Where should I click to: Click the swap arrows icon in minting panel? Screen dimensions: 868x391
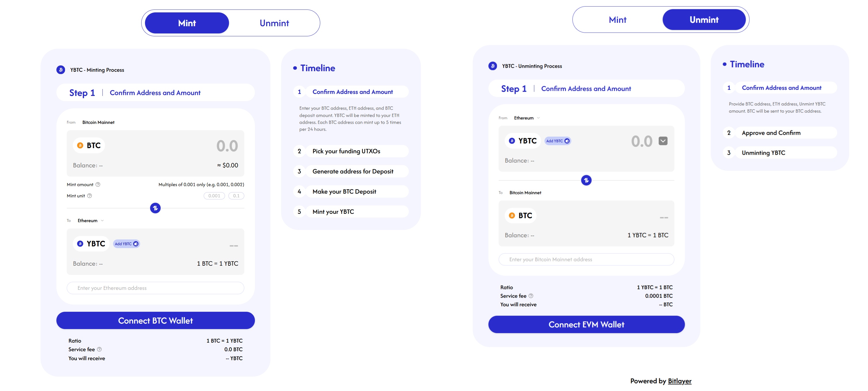[155, 208]
